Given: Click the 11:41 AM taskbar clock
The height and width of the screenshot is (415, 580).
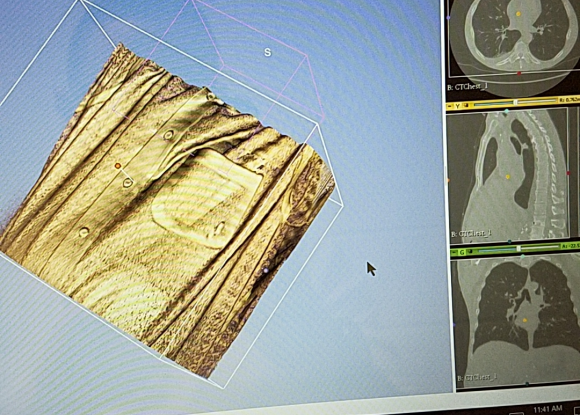Looking at the screenshot, I should coord(548,409).
